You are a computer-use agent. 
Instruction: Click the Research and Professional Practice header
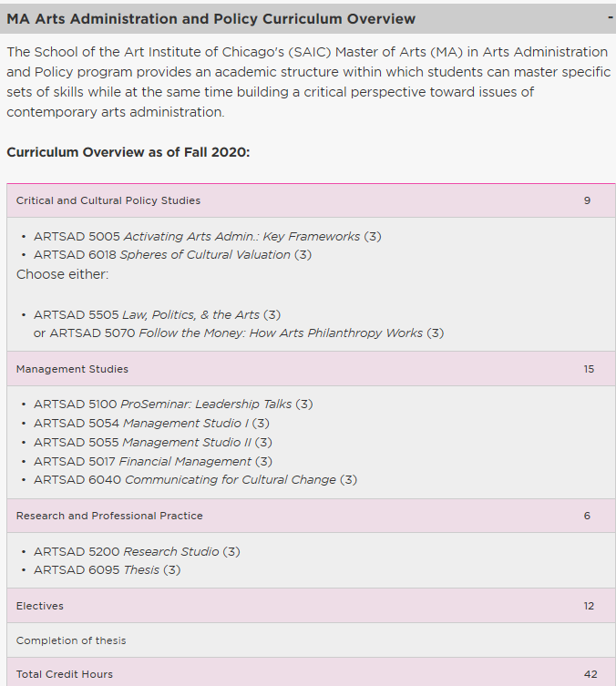[311, 516]
